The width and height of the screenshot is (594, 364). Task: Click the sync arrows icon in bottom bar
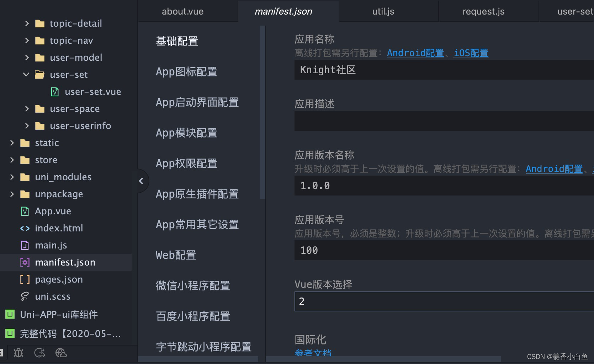click(x=40, y=353)
